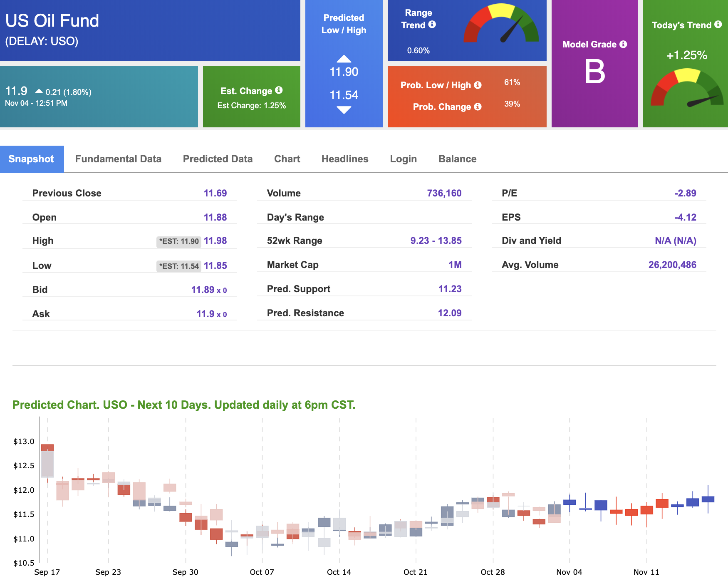Viewport: 728px width, 581px height.
Task: Click the Volume value 736,160
Action: tap(444, 193)
